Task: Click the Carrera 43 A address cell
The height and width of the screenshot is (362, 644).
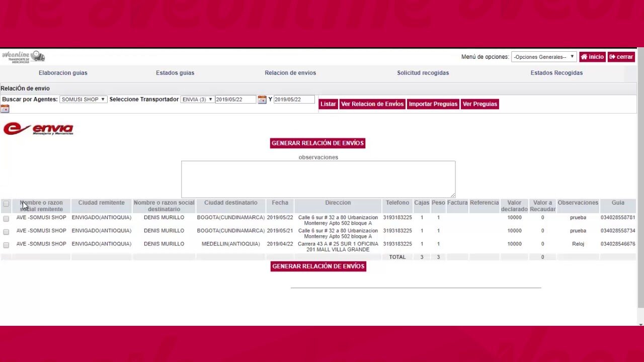Action: pyautogui.click(x=338, y=247)
